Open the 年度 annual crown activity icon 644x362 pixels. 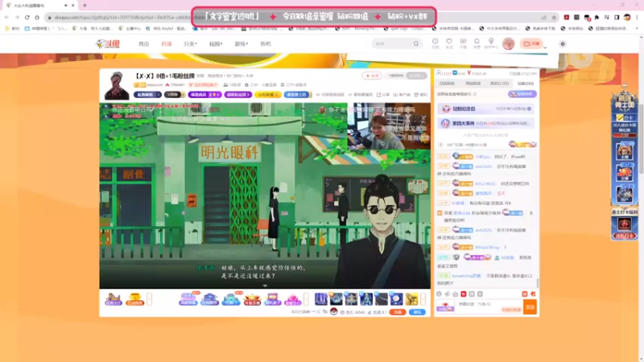point(252,299)
